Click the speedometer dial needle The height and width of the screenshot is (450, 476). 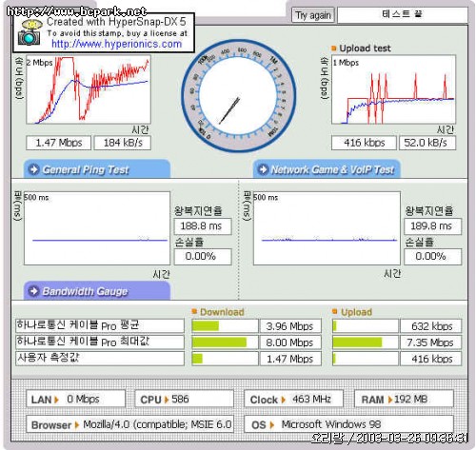click(x=229, y=110)
